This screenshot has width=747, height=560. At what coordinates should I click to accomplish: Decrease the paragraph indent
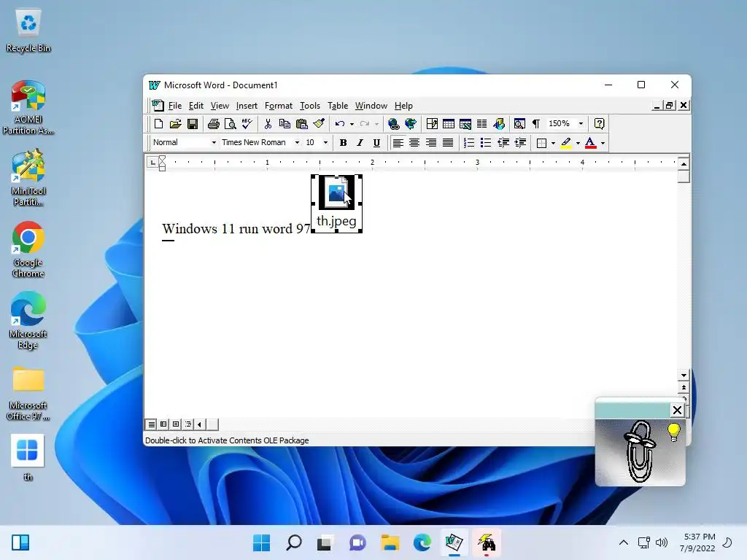pyautogui.click(x=503, y=142)
